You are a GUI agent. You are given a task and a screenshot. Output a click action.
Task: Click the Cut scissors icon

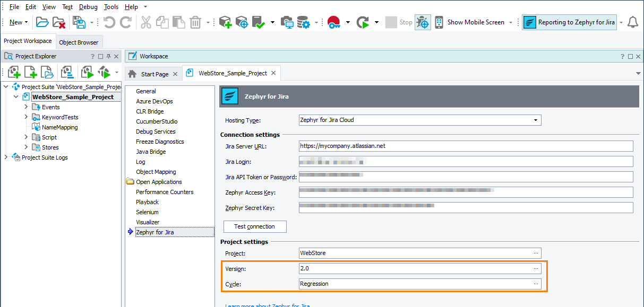pos(146,22)
